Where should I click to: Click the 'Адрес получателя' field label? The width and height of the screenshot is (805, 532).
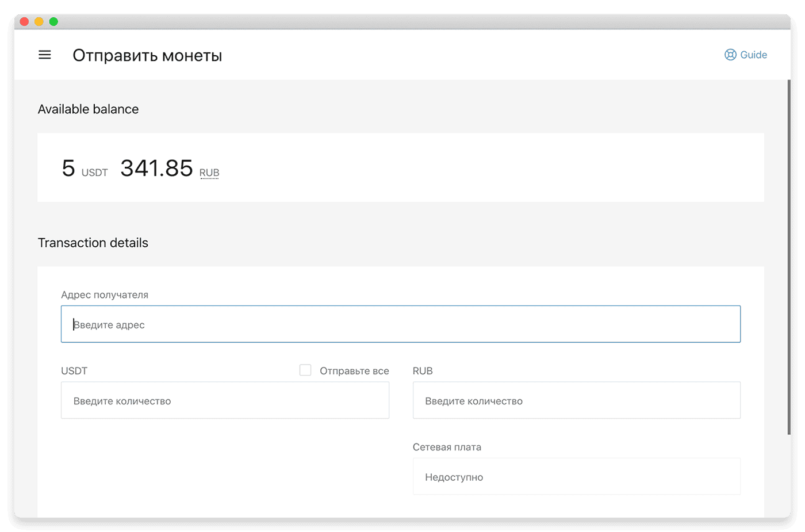[x=105, y=294]
